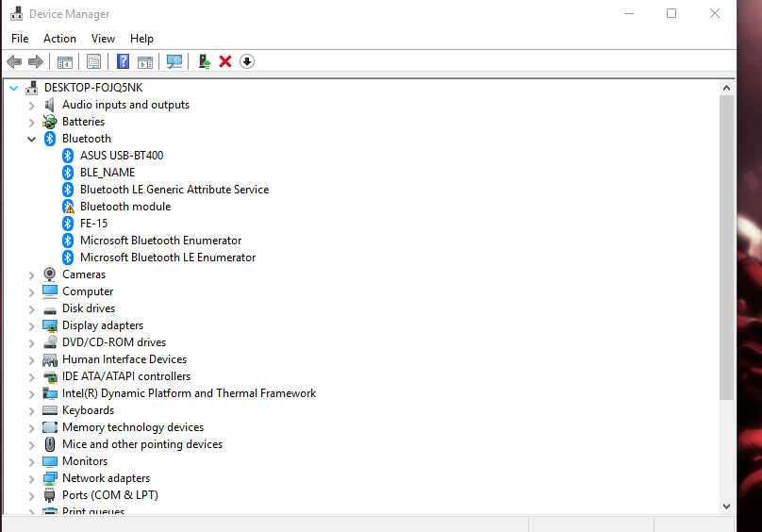762x532 pixels.
Task: Click Scan for hardware changes icon
Action: pos(174,61)
